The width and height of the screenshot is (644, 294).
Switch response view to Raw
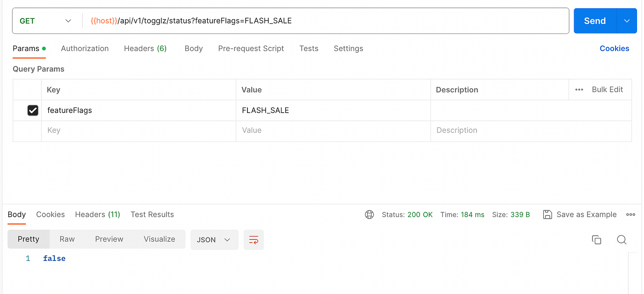pyautogui.click(x=67, y=239)
